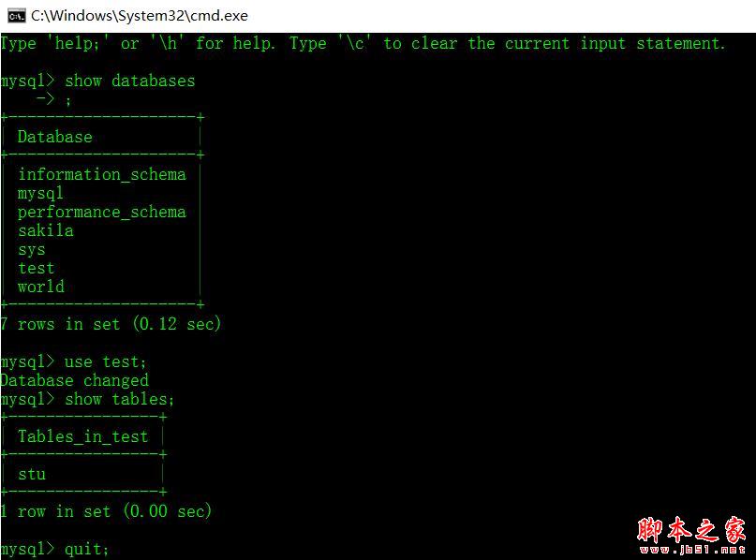Click the 'show databases' command text

tap(129, 81)
